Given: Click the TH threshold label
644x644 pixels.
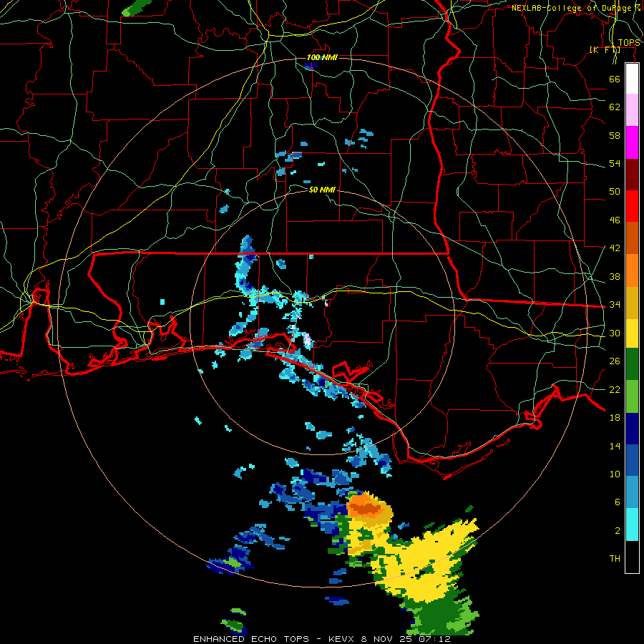Looking at the screenshot, I should click(x=615, y=559).
